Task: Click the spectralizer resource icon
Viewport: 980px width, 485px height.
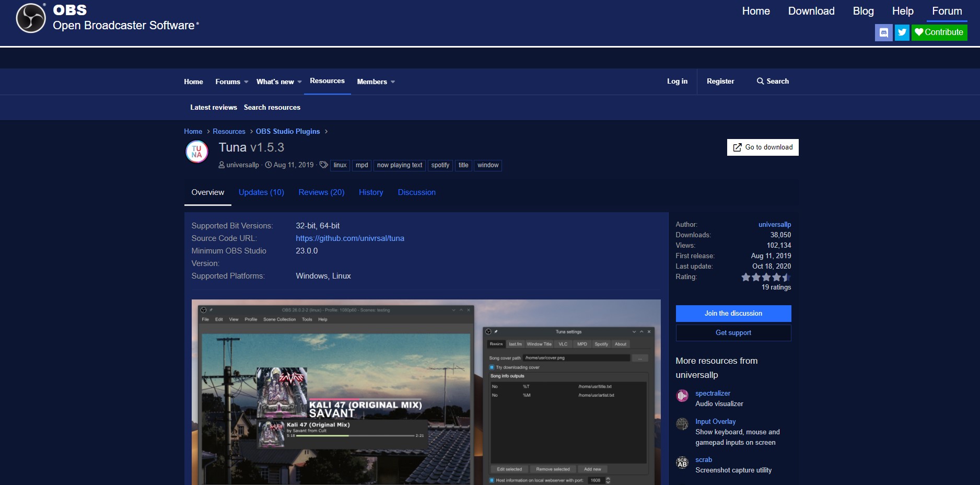Action: (682, 396)
